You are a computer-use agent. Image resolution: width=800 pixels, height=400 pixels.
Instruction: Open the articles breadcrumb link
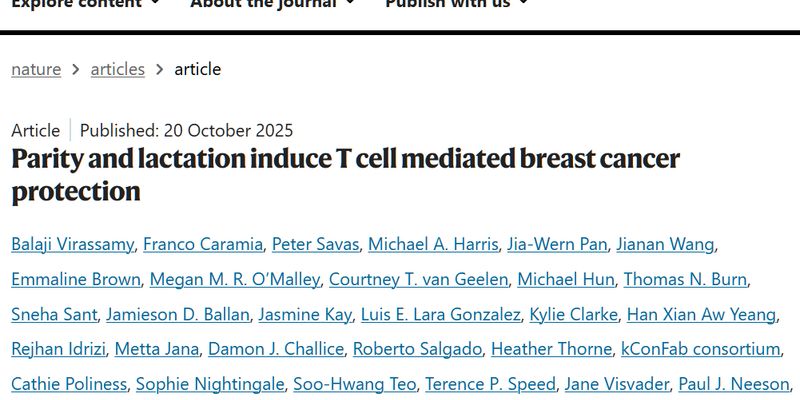[117, 69]
